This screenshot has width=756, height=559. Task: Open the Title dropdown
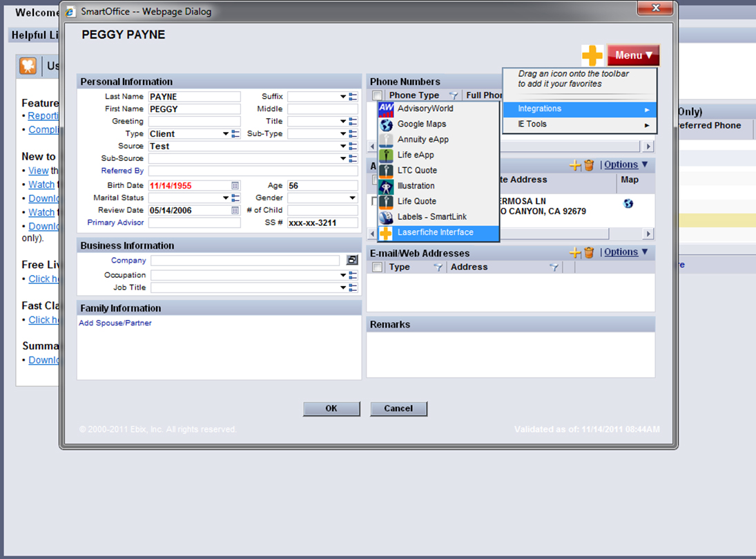click(x=343, y=122)
